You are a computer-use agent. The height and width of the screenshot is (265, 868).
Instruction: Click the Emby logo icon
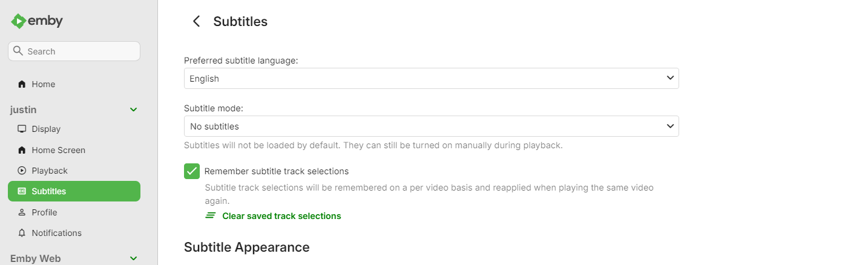18,21
